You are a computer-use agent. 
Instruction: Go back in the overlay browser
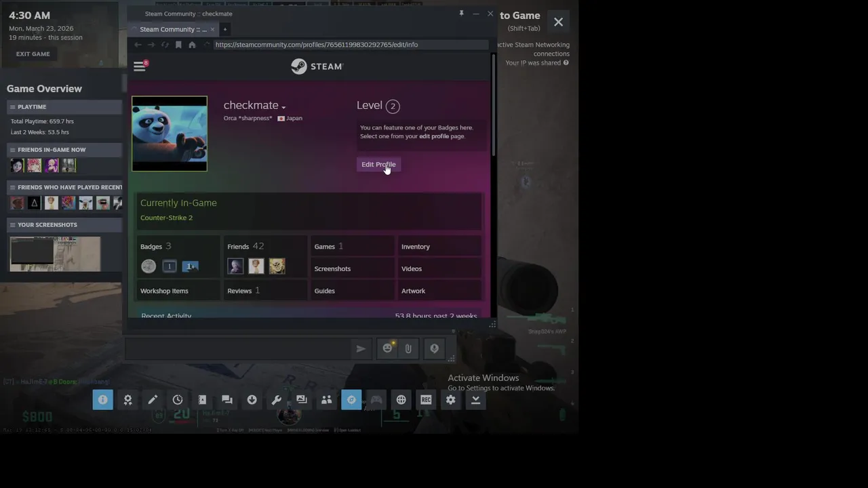click(138, 45)
